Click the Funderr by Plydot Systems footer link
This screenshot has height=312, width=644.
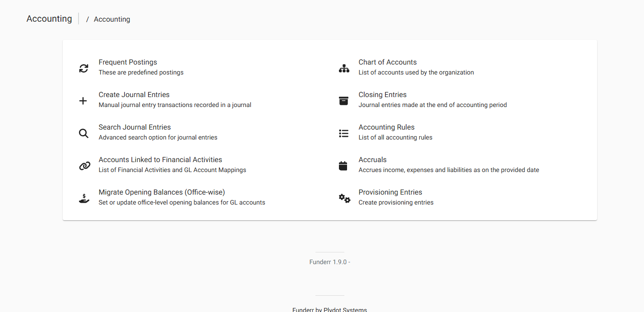click(329, 309)
